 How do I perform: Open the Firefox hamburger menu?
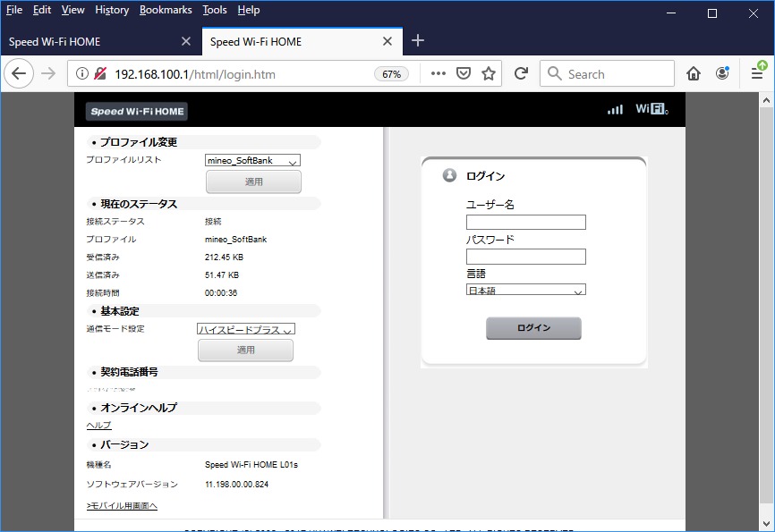tap(757, 74)
